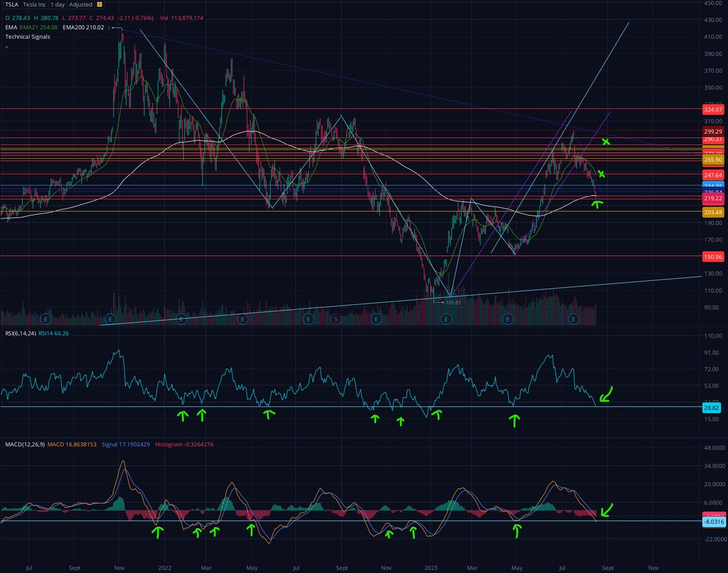Select the 203.48 yellow price label
Image resolution: width=728 pixels, height=573 pixels.
coord(712,212)
